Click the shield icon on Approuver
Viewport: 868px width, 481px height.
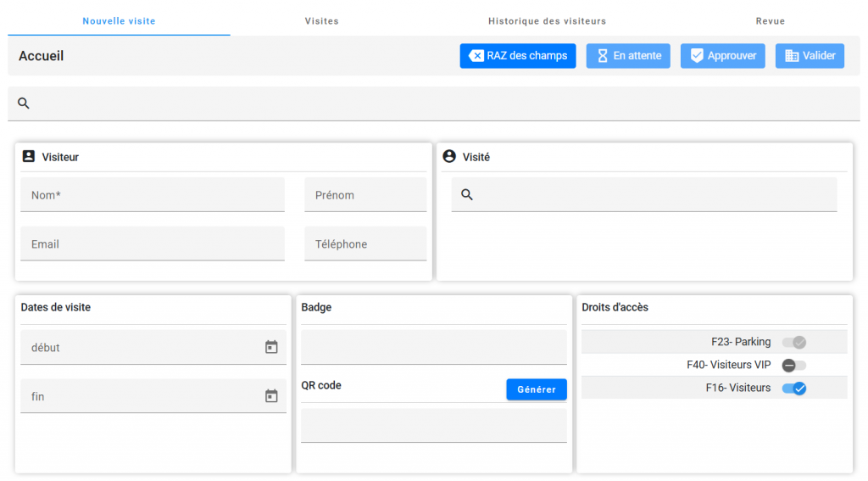[697, 56]
